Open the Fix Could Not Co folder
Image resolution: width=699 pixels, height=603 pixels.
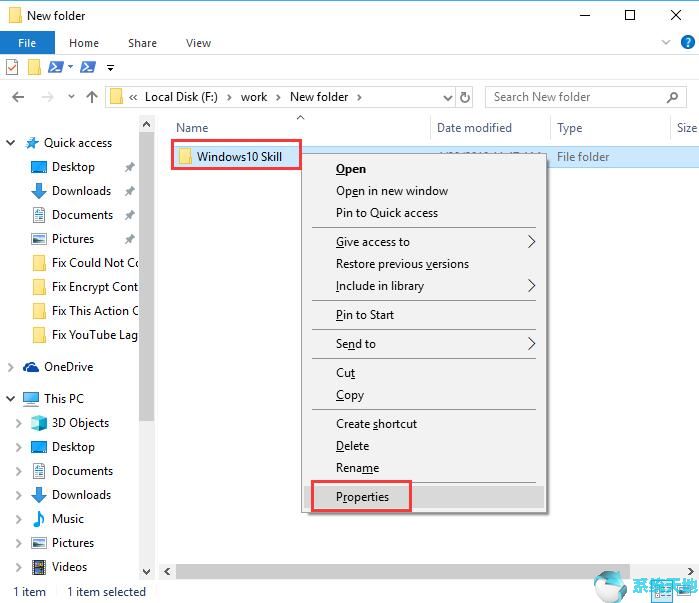pyautogui.click(x=95, y=263)
